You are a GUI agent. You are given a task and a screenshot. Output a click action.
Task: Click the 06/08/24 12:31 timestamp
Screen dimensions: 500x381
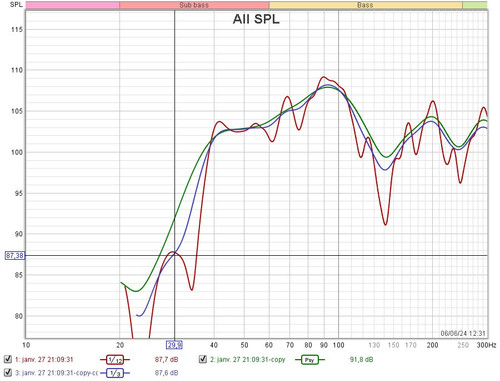(463, 333)
